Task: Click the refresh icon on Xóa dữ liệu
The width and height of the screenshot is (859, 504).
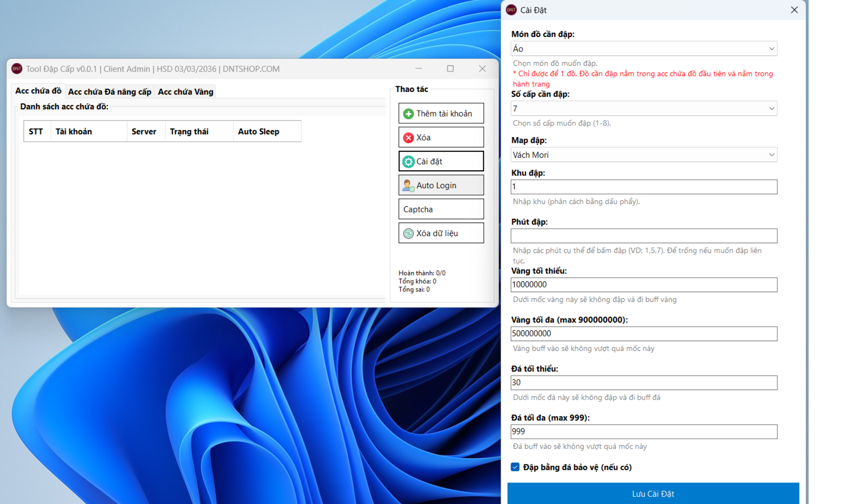Action: [408, 233]
